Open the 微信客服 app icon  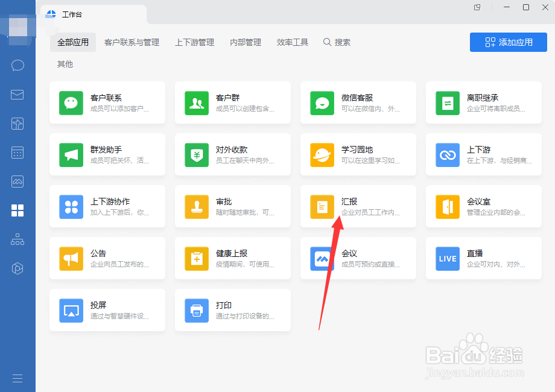point(322,103)
